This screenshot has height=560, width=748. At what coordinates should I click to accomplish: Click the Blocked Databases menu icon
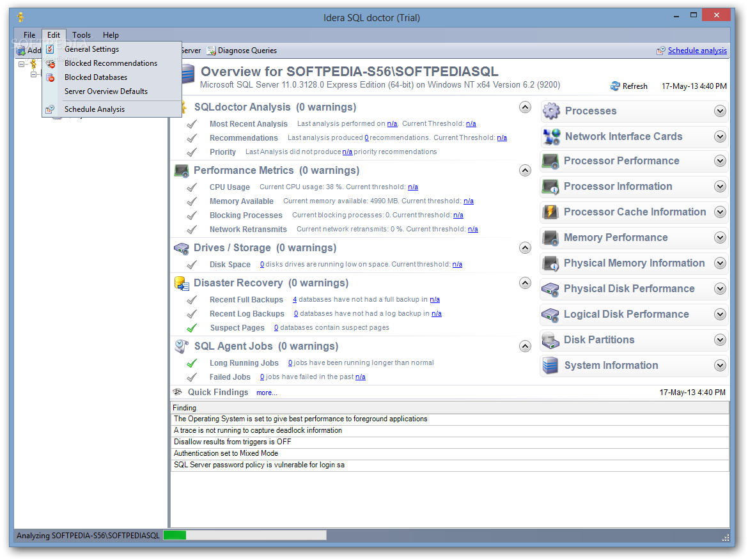pos(50,77)
